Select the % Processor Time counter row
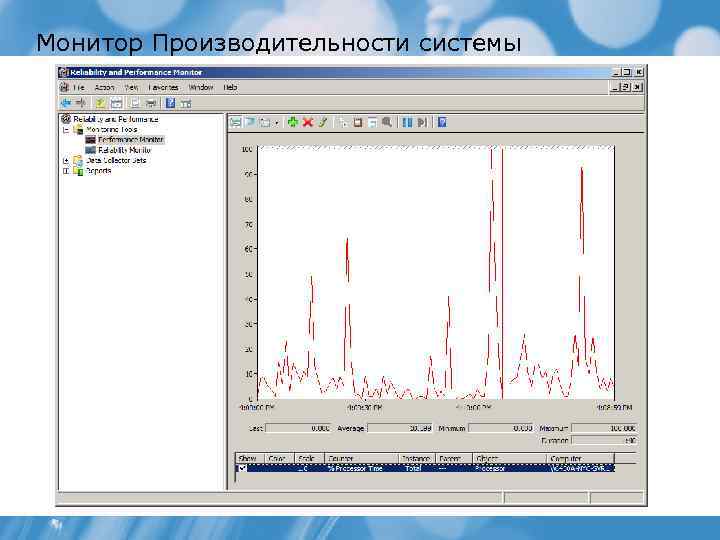This screenshot has height=540, width=720. click(425, 468)
